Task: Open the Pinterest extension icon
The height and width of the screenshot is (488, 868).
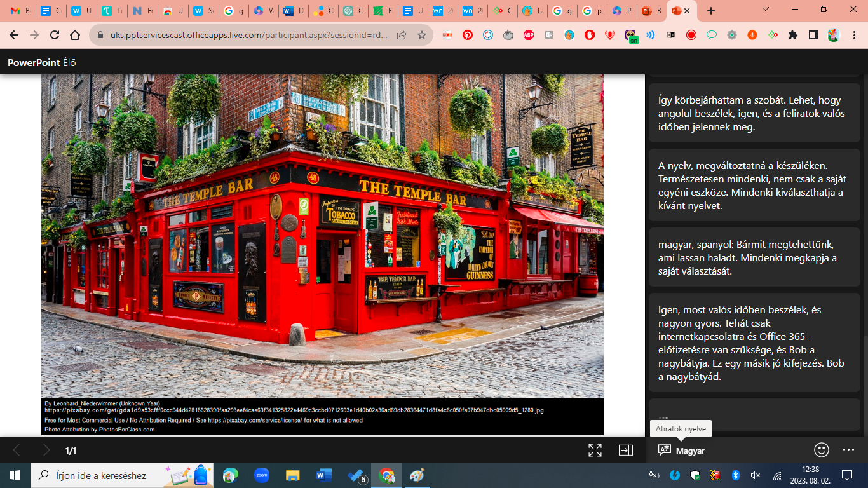Action: coord(468,36)
